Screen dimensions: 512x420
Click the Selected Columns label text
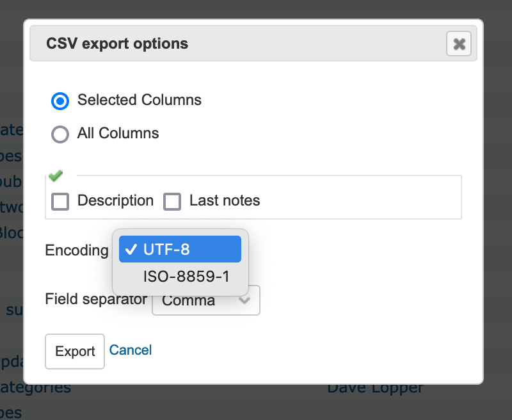pyautogui.click(x=140, y=100)
